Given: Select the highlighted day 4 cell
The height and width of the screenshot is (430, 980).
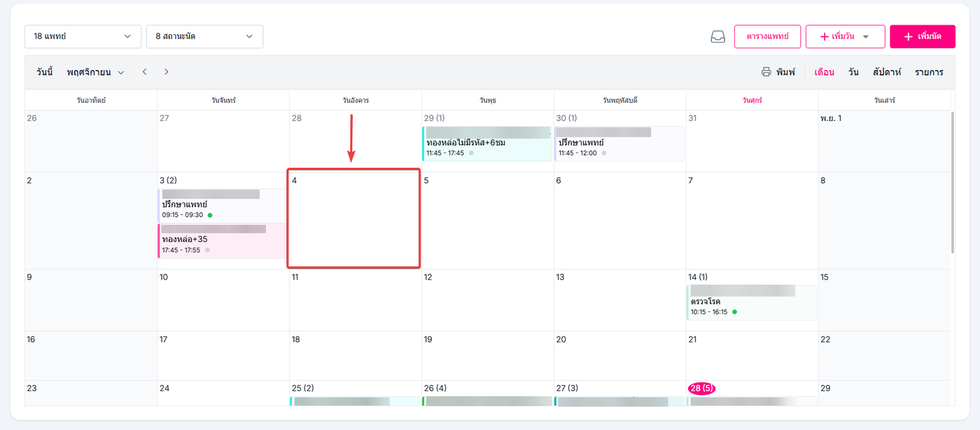Looking at the screenshot, I should (353, 218).
